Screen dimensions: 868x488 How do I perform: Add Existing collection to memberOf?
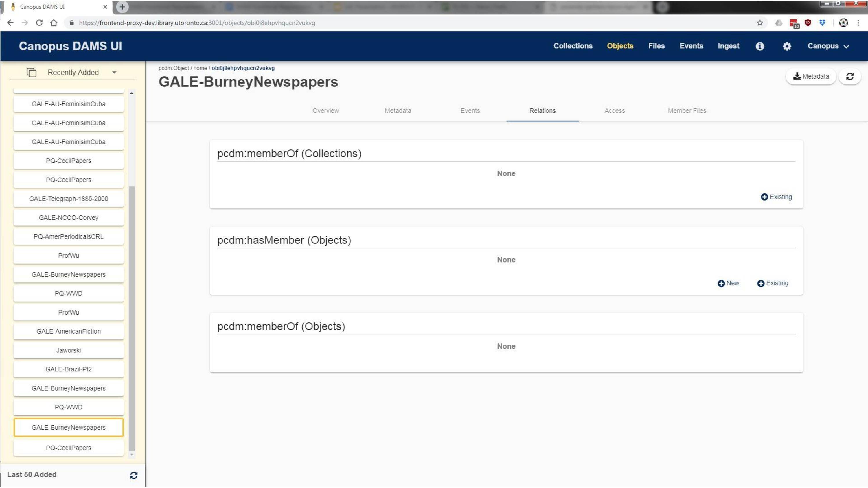coord(776,197)
